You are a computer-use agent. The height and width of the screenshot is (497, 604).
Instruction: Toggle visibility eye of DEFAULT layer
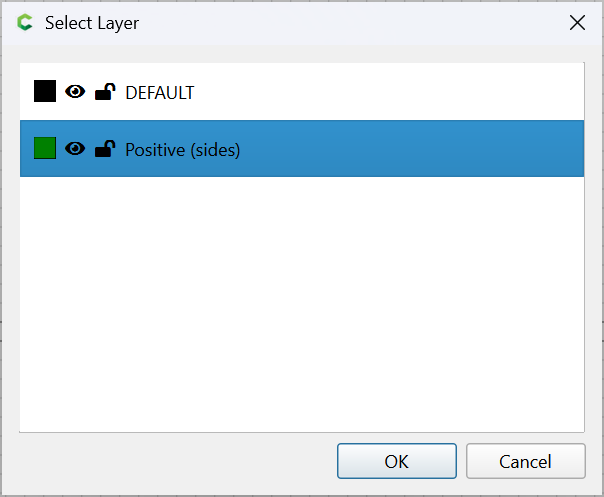tap(75, 92)
